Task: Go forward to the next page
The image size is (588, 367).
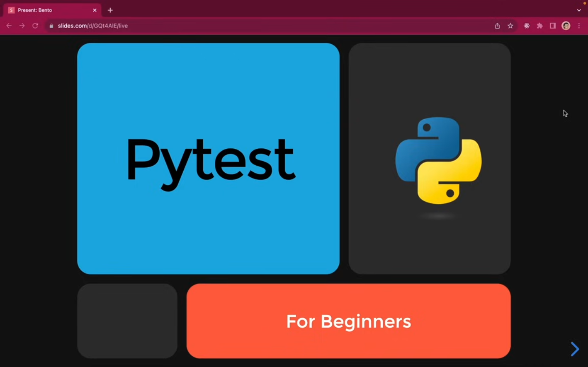Action: 22,26
